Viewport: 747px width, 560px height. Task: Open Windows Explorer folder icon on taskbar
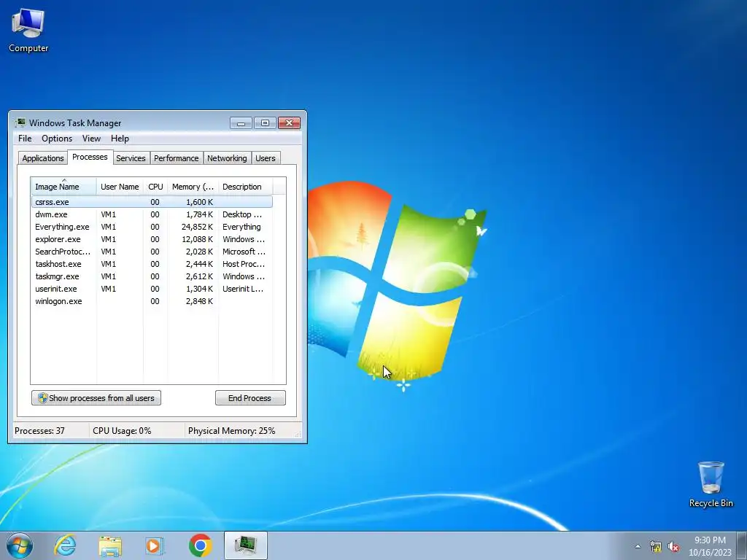click(110, 545)
